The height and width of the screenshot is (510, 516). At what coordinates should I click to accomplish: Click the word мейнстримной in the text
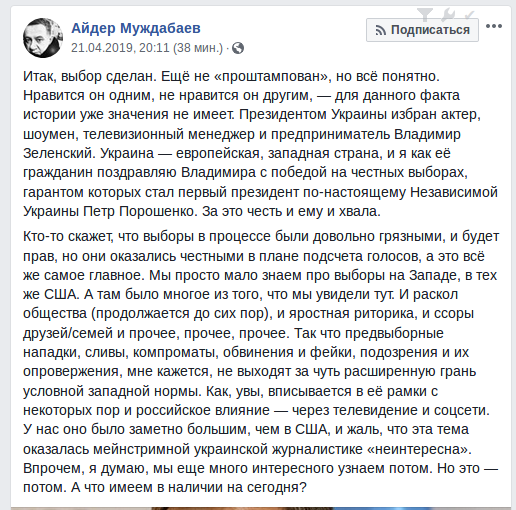141,449
